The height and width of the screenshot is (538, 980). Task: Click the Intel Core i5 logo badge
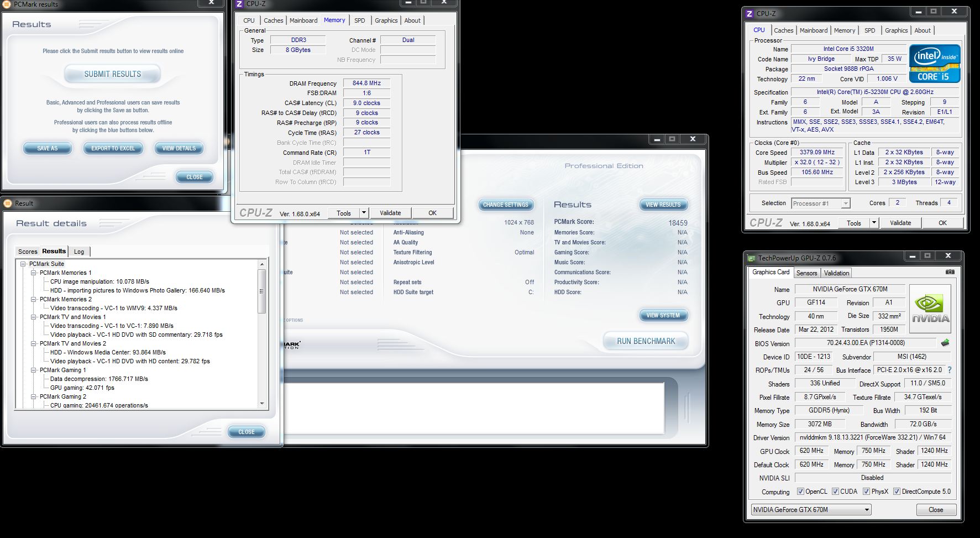(935, 64)
